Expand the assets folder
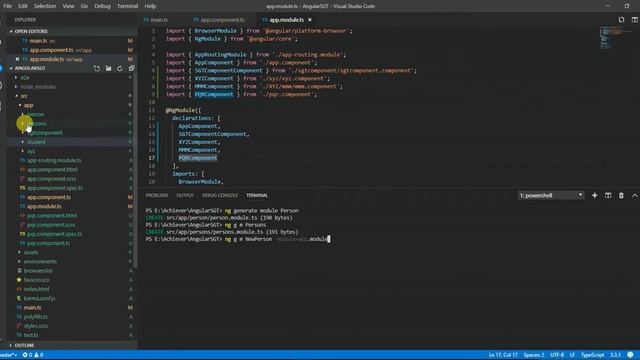Viewport: 640px width, 360px height. (x=31, y=252)
